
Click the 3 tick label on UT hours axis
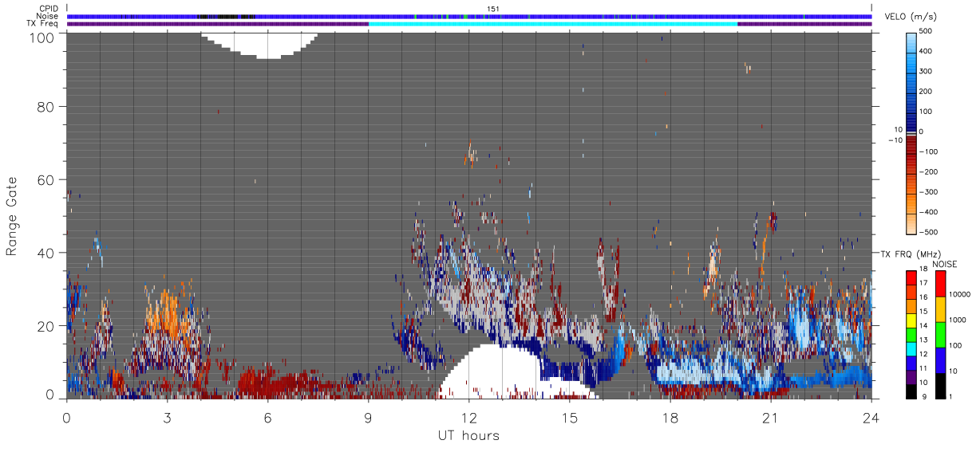[x=167, y=418]
